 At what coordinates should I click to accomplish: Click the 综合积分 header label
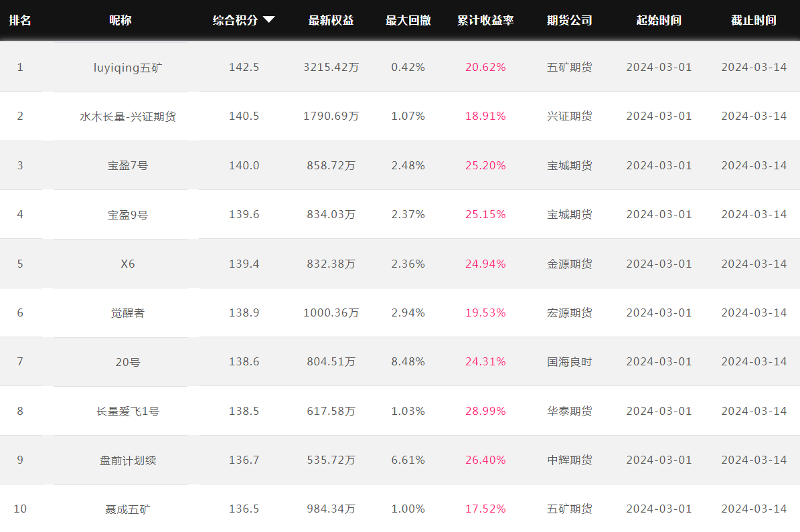click(235, 20)
